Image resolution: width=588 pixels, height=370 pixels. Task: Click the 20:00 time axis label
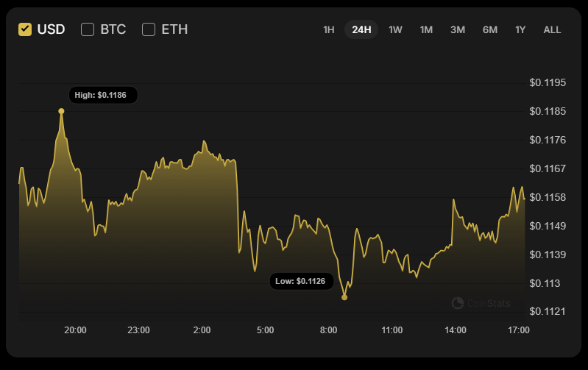tap(75, 330)
